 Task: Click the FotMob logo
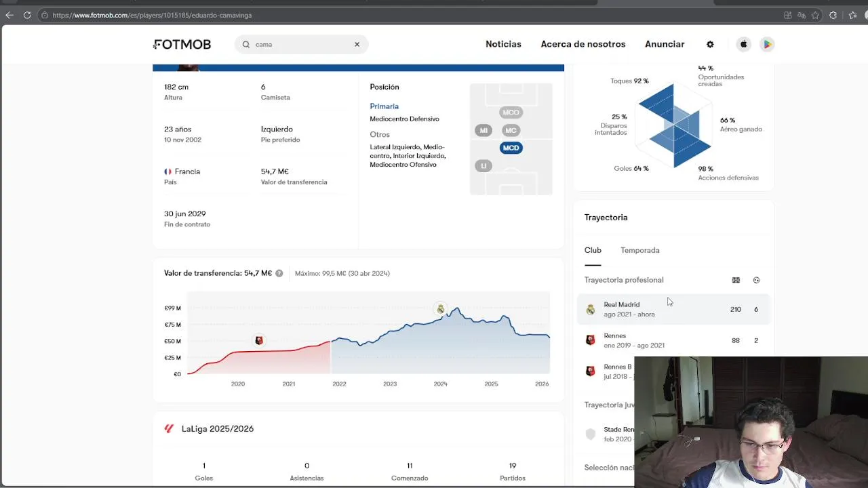coord(182,44)
